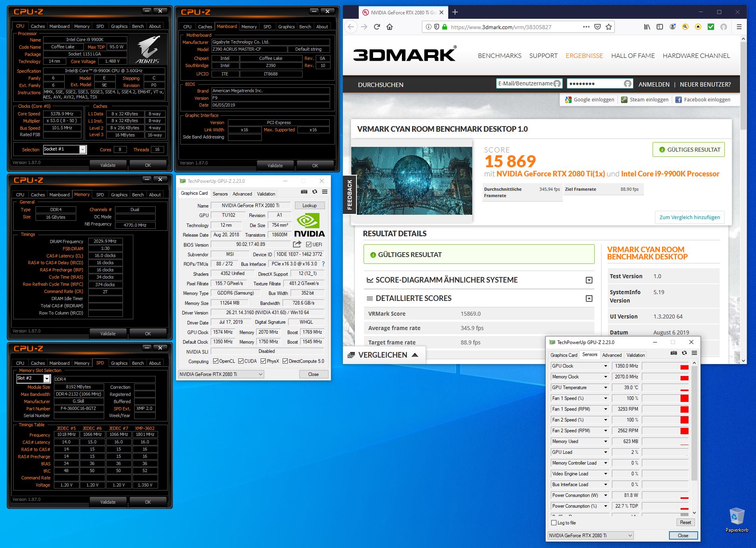Toggle the OpenCL checkbox
Screen dimensions: 756x548
click(216, 361)
